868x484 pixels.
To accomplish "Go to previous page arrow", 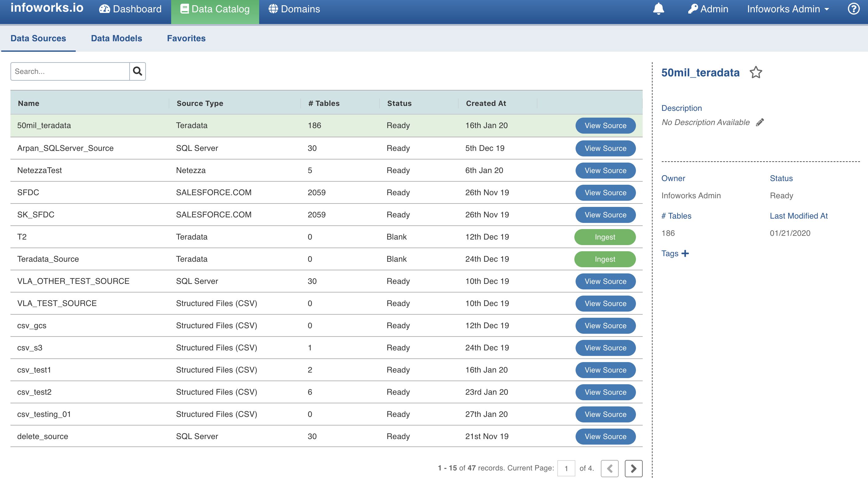I will point(609,468).
